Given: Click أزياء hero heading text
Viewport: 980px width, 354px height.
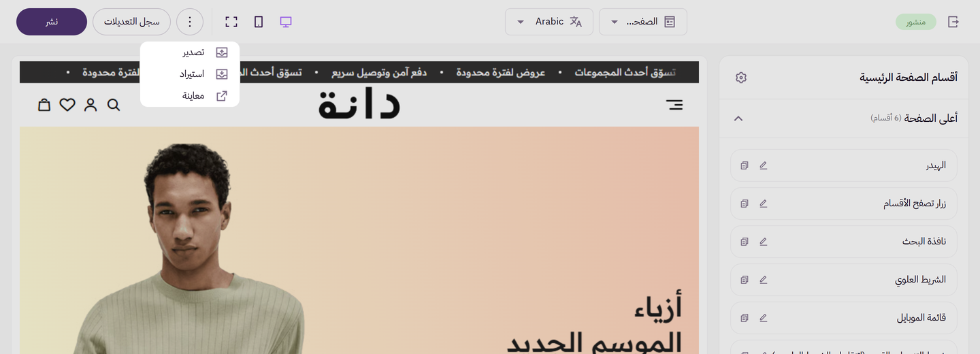Looking at the screenshot, I should coord(657,306).
